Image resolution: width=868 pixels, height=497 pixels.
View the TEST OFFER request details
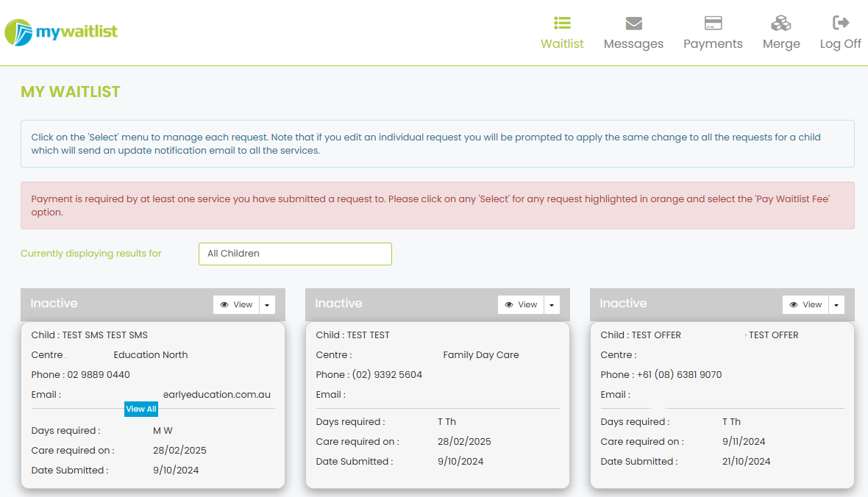point(805,304)
